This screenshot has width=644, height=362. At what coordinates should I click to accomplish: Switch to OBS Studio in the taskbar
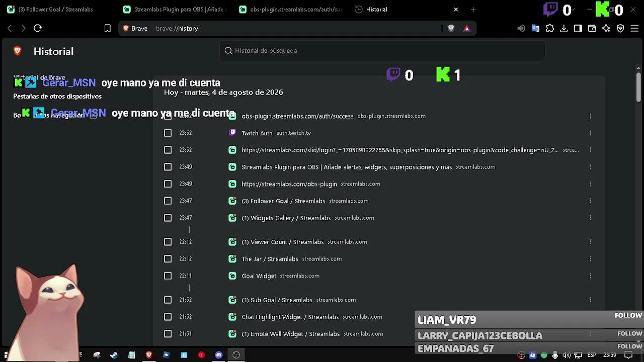(x=236, y=355)
